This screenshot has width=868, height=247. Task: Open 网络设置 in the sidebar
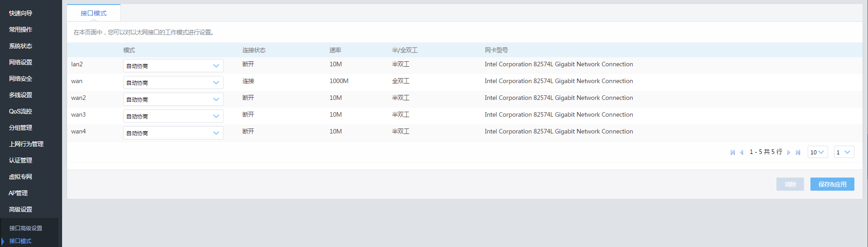pyautogui.click(x=20, y=62)
